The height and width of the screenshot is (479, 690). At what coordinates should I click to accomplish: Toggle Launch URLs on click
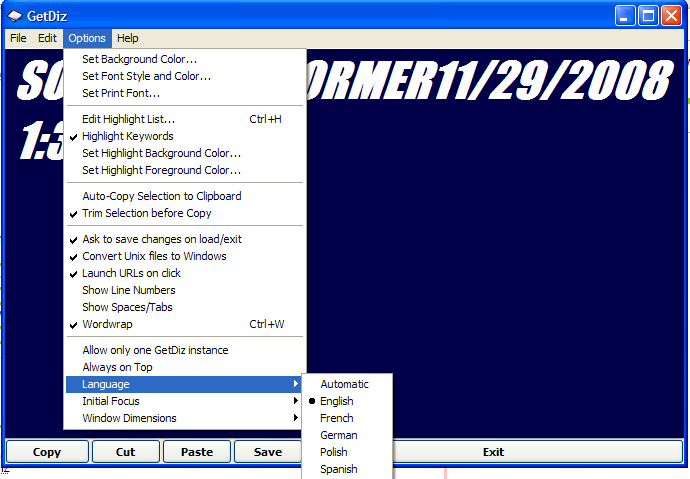pos(185,273)
